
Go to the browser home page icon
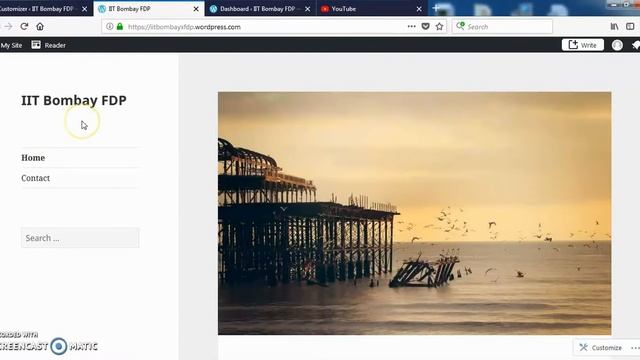coord(40,27)
